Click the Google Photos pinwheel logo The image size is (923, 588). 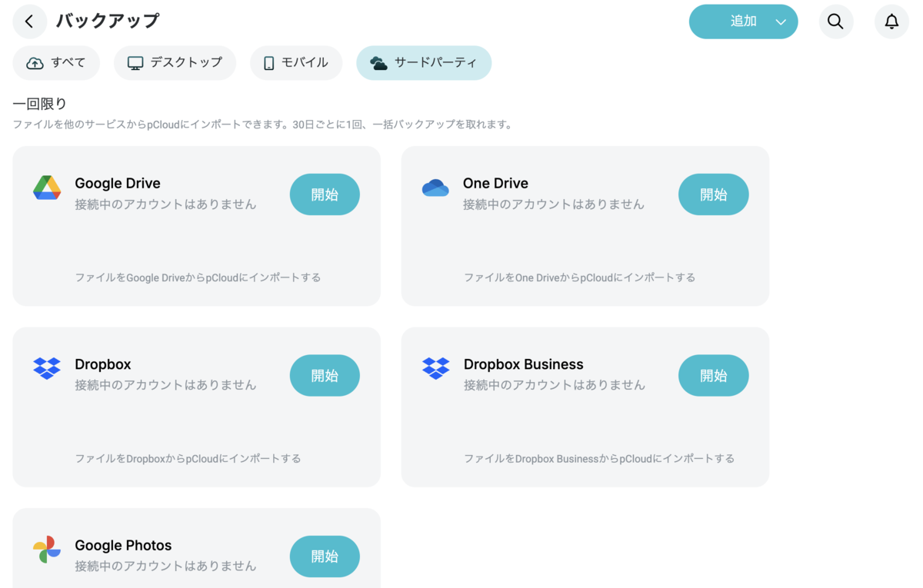pos(47,549)
